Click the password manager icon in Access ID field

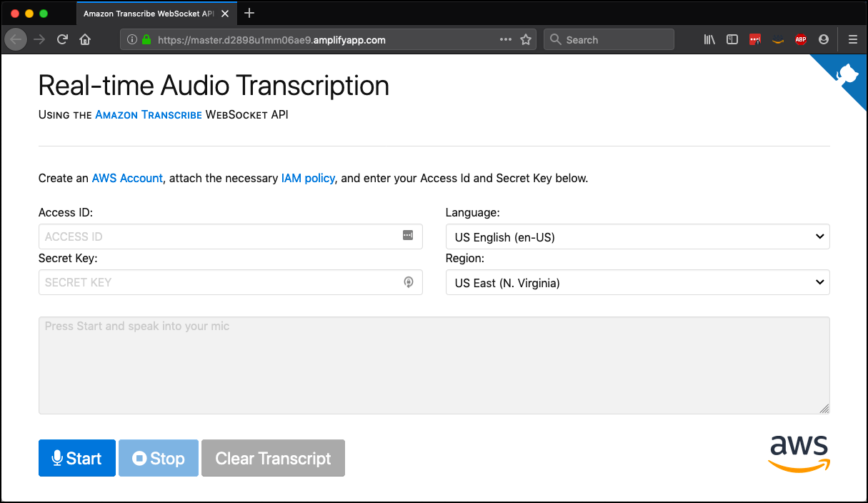(x=408, y=235)
